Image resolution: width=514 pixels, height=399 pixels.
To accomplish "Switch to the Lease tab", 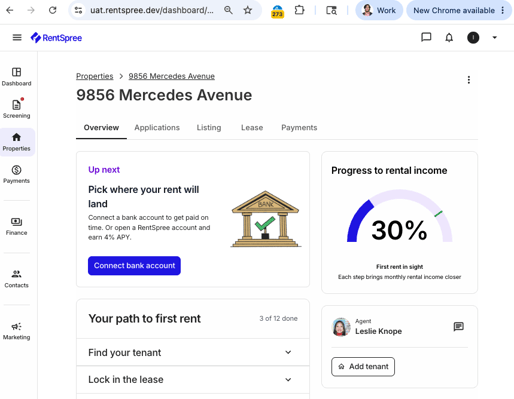I will [x=252, y=128].
